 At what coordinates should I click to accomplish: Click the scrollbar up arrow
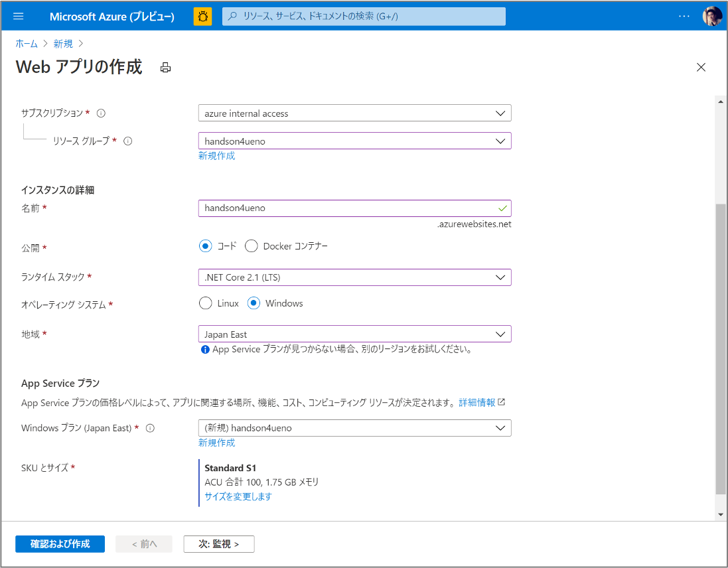pyautogui.click(x=720, y=102)
